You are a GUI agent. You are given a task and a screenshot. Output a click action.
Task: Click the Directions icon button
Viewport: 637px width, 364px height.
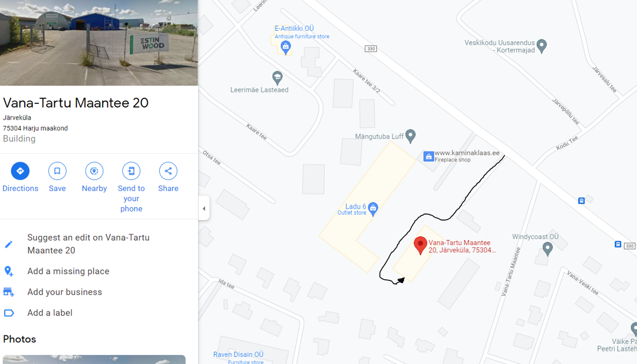[x=21, y=171]
